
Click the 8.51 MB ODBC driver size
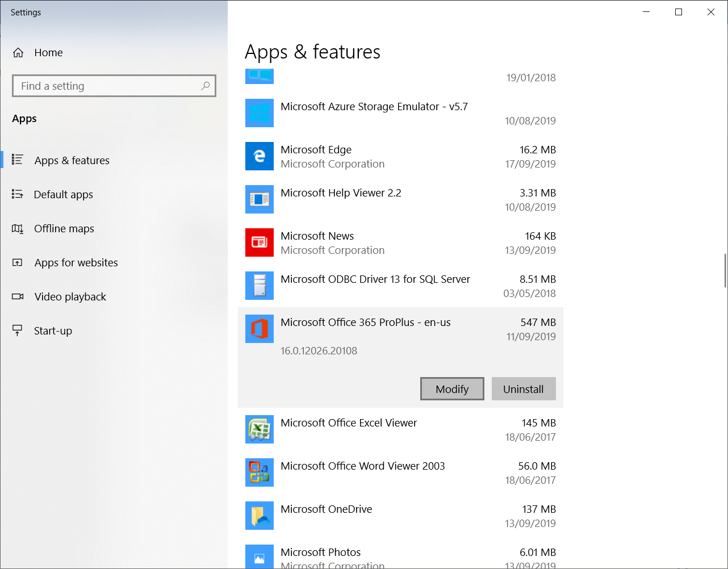point(538,279)
